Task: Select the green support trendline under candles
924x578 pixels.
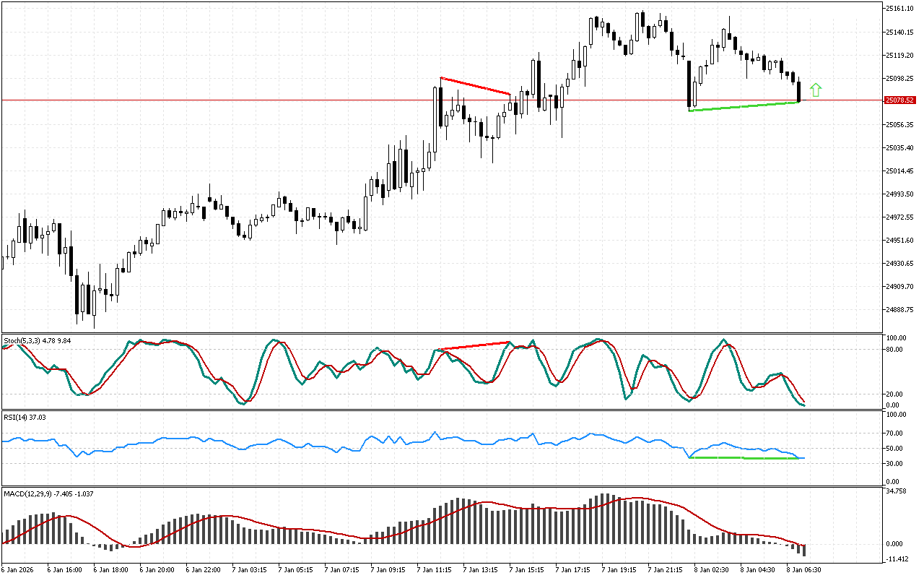Action: point(744,106)
